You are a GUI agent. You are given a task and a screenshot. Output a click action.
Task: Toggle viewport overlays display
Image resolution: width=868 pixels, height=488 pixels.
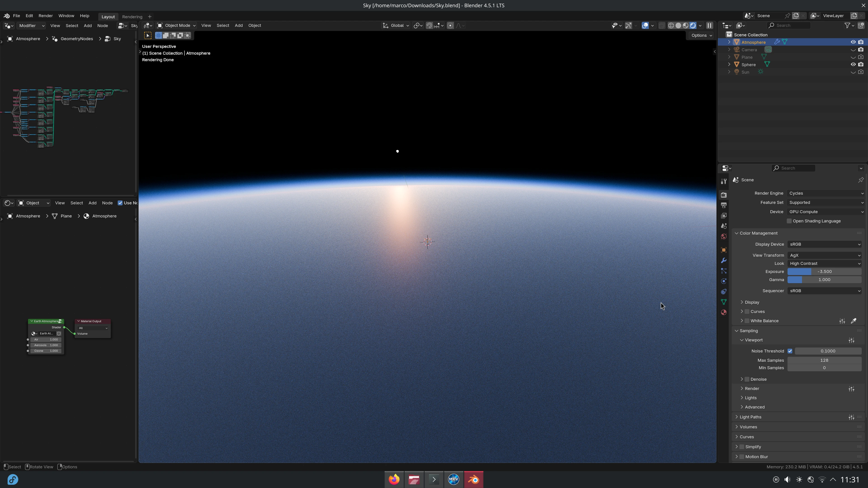[x=645, y=26]
